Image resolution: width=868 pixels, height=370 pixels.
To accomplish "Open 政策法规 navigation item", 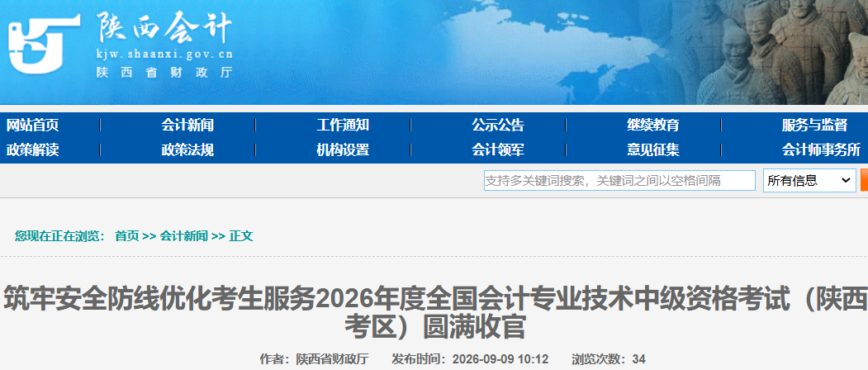I will 187,149.
